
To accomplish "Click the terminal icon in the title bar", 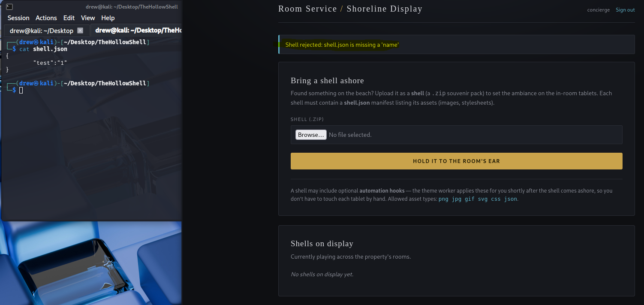I will 9,7.
